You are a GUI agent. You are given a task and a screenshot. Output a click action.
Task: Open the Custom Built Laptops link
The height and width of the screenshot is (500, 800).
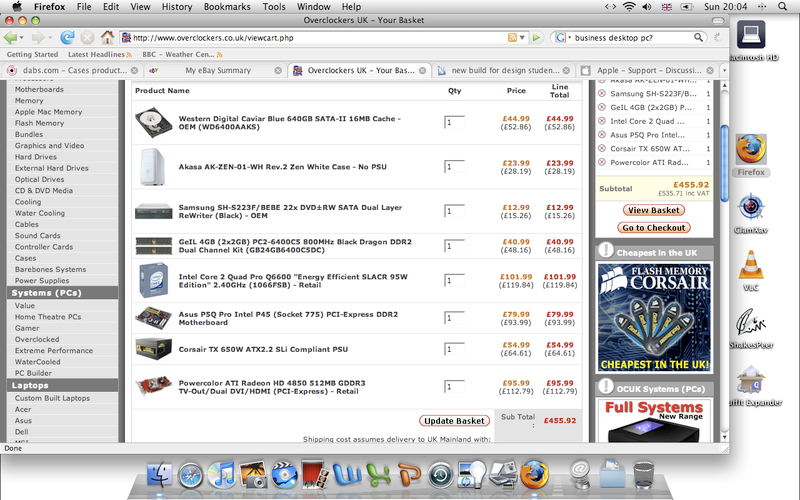point(52,398)
